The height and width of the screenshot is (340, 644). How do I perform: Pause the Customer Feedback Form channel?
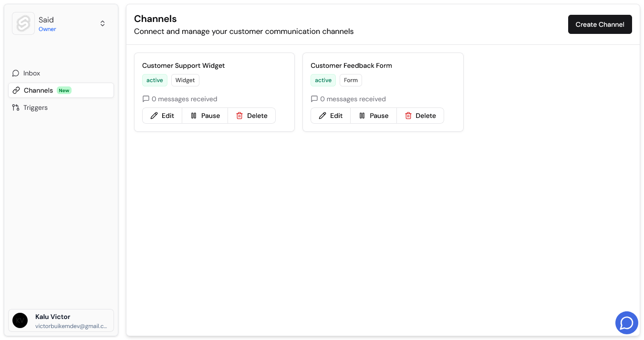coord(374,116)
